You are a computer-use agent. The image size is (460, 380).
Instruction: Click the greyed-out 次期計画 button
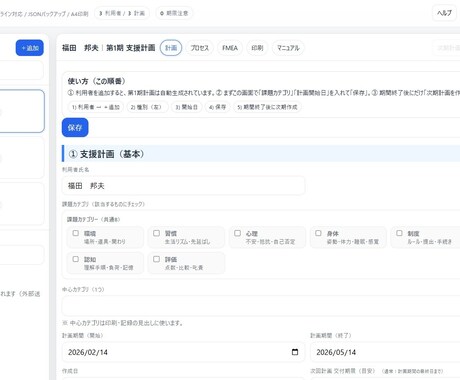coord(446,48)
